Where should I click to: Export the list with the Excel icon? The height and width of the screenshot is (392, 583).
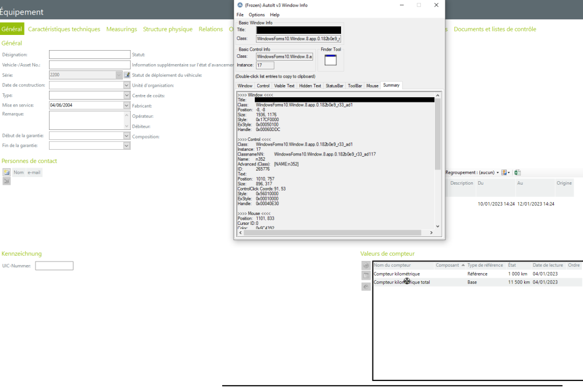click(518, 172)
